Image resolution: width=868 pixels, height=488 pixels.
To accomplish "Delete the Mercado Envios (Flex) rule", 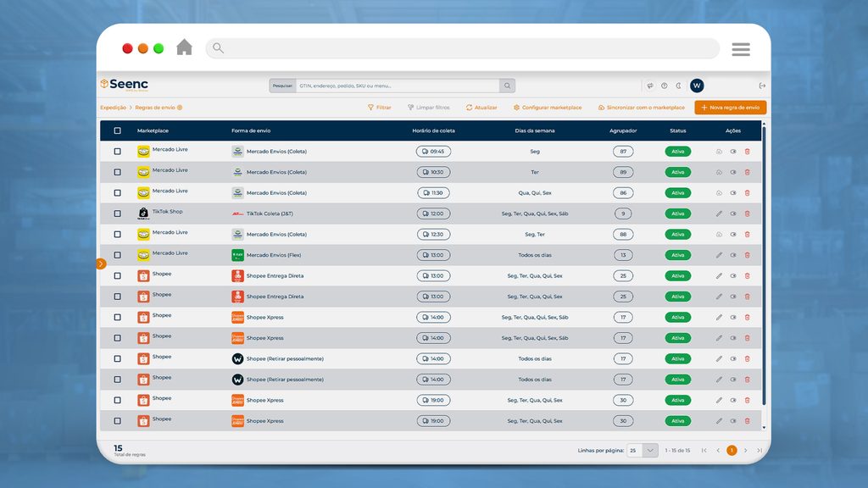I will [748, 255].
